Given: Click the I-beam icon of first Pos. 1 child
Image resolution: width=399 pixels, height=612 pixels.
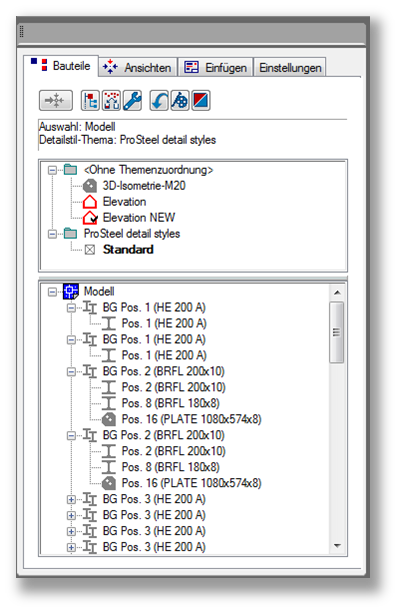Looking at the screenshot, I should click(109, 324).
